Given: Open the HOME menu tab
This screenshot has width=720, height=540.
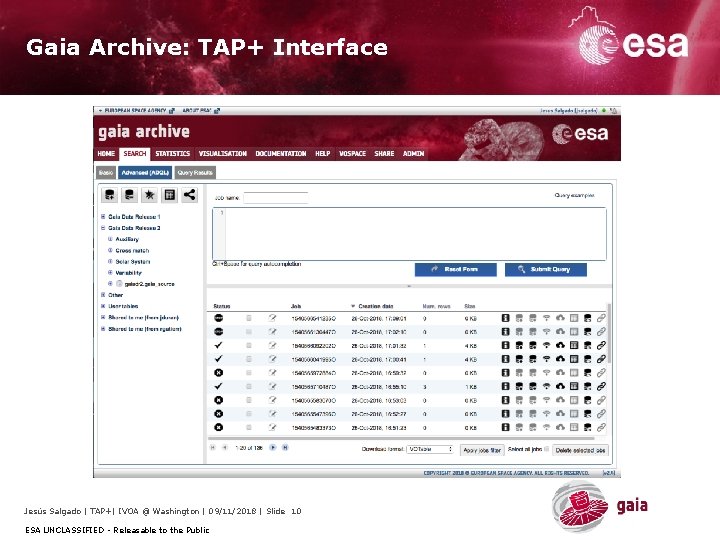Looking at the screenshot, I should pyautogui.click(x=106, y=153).
